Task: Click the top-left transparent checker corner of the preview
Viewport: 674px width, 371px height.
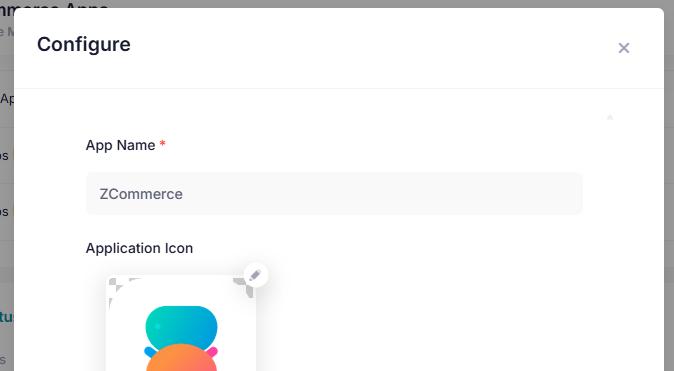Action: point(116,285)
